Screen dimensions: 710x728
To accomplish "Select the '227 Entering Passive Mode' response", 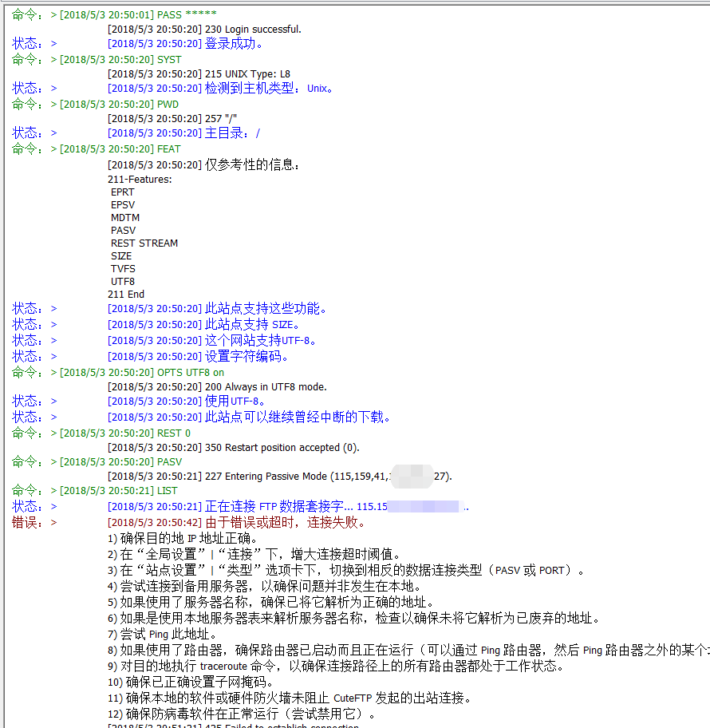I will [280, 477].
